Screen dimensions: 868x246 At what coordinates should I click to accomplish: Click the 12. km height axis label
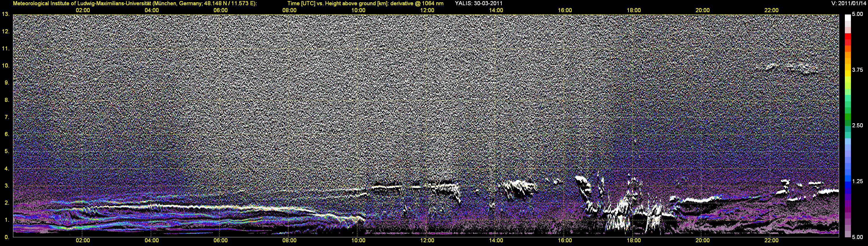(5, 31)
